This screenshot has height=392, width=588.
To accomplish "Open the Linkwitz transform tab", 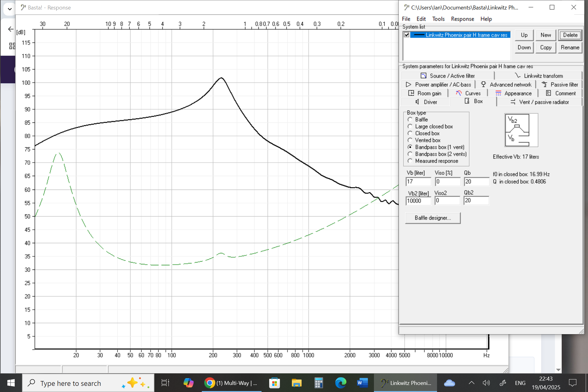I will coord(538,76).
